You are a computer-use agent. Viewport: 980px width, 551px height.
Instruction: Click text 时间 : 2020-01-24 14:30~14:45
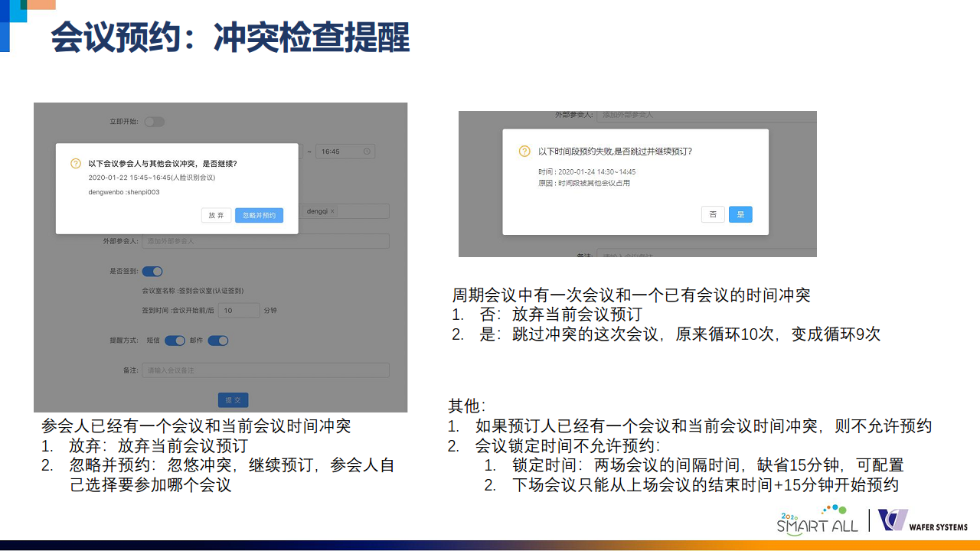pyautogui.click(x=586, y=172)
